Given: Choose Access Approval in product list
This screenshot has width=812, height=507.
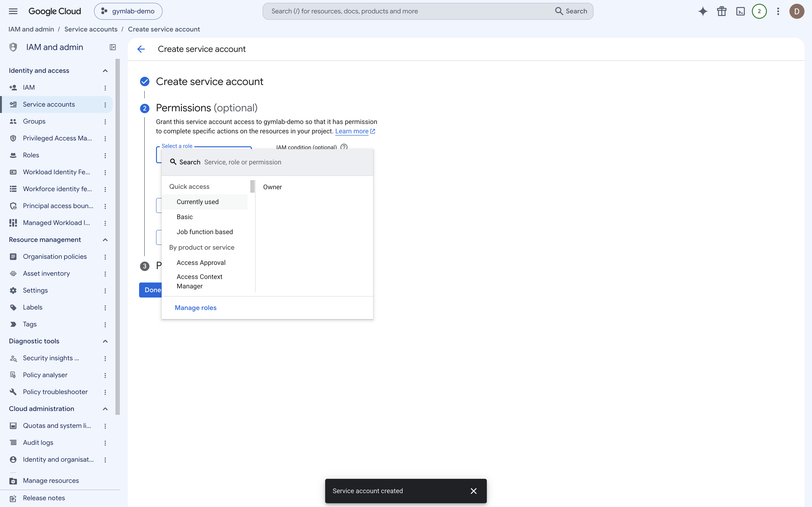Looking at the screenshot, I should coord(205,263).
